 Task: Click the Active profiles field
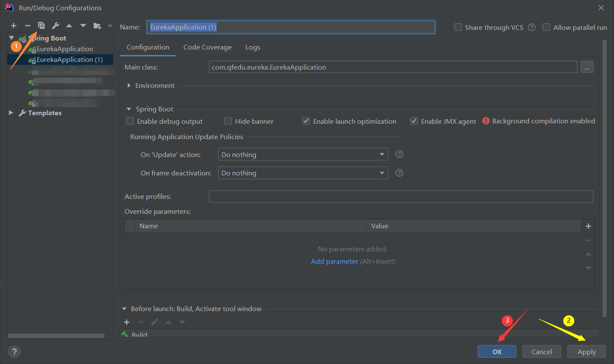401,196
